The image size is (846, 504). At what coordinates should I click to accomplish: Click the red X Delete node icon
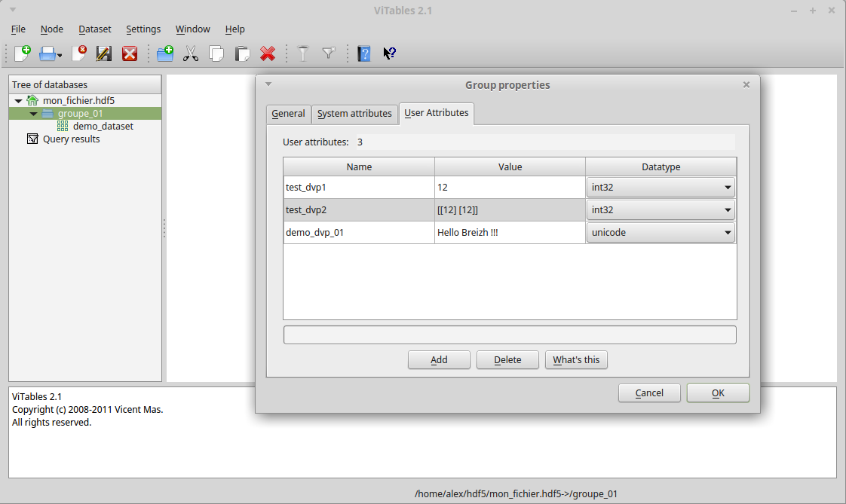pos(268,53)
